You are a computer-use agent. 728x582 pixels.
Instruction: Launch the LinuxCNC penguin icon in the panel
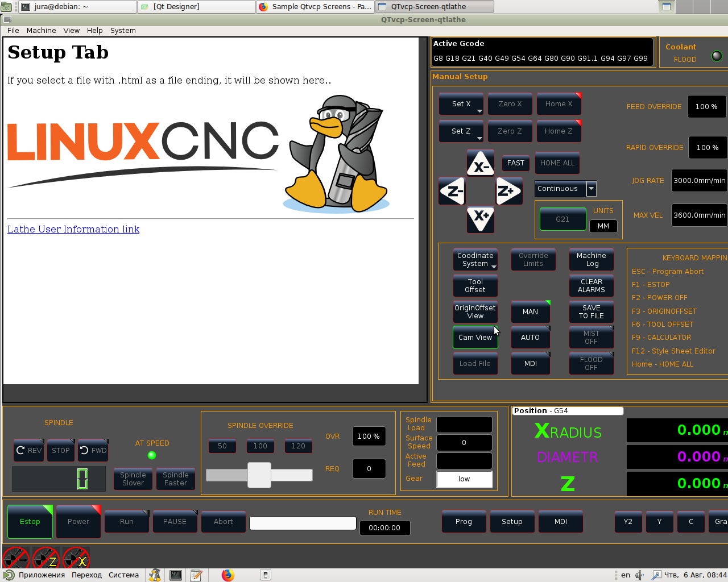click(x=155, y=575)
